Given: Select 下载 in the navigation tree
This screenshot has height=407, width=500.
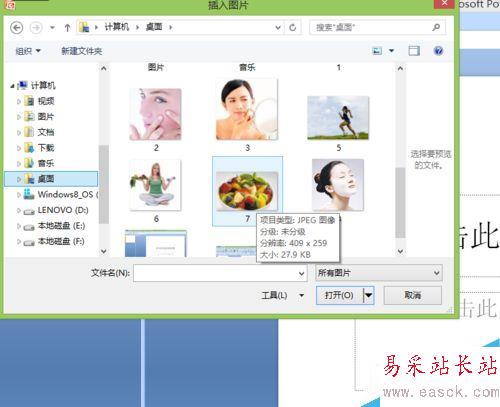Looking at the screenshot, I should click(46, 148).
